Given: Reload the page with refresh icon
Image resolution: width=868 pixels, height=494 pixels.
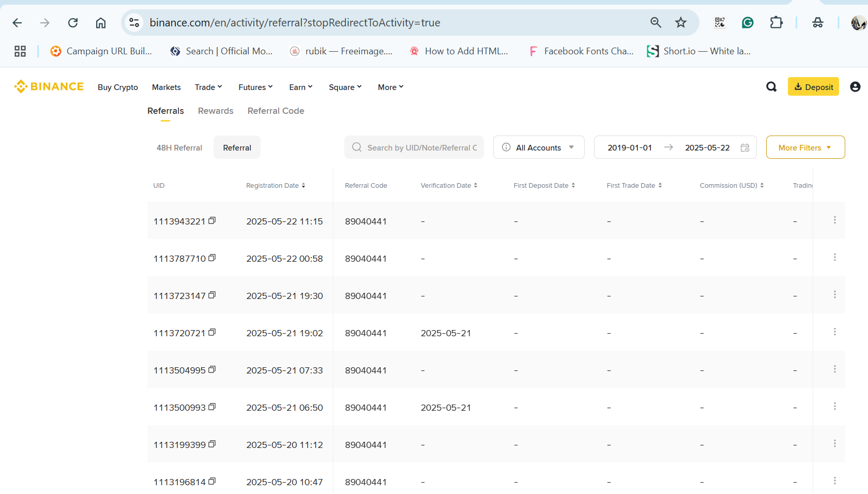Looking at the screenshot, I should click(x=73, y=22).
